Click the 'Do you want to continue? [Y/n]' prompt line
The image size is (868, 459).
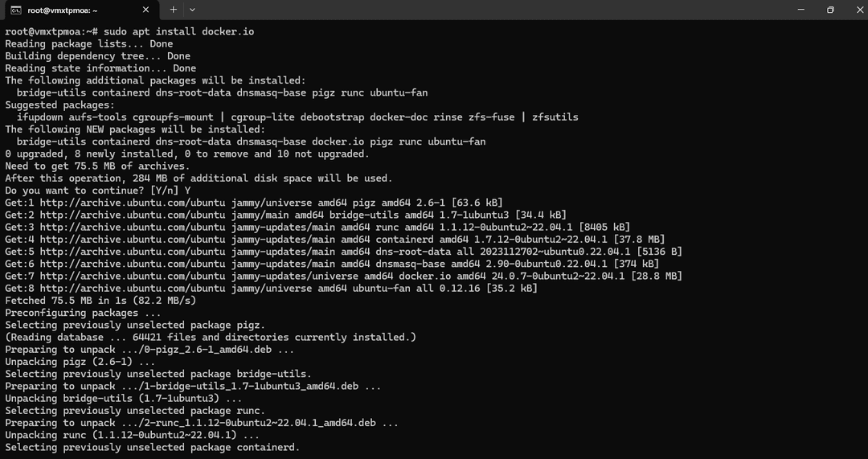click(x=98, y=191)
